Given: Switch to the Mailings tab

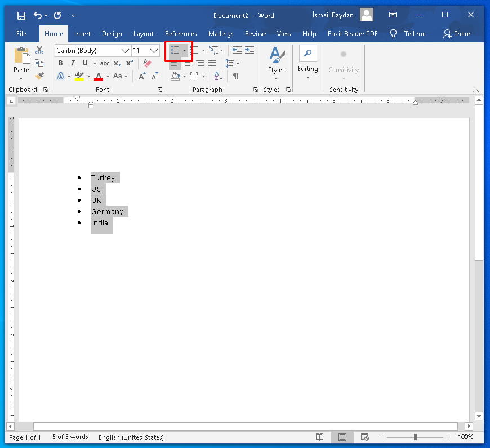Looking at the screenshot, I should tap(221, 34).
